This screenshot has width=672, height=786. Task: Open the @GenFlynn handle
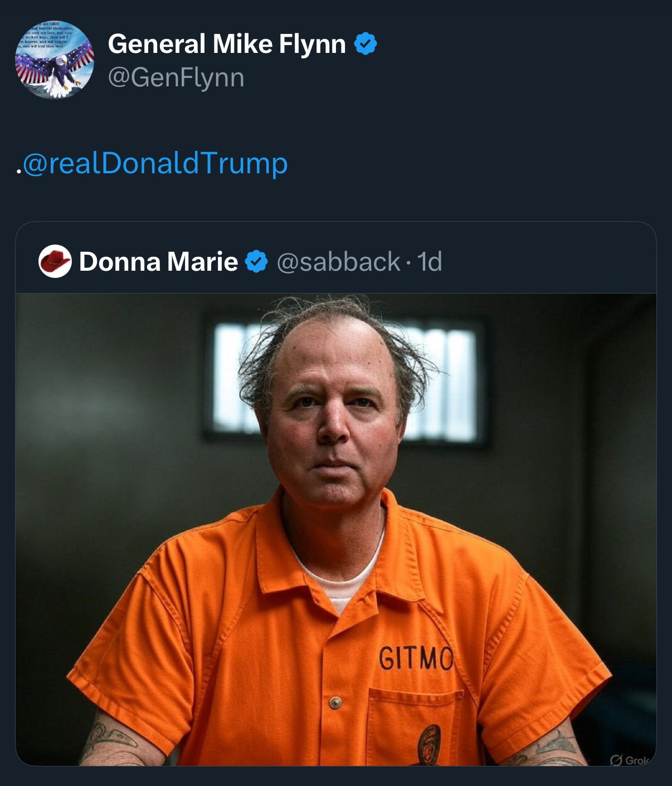click(x=176, y=78)
